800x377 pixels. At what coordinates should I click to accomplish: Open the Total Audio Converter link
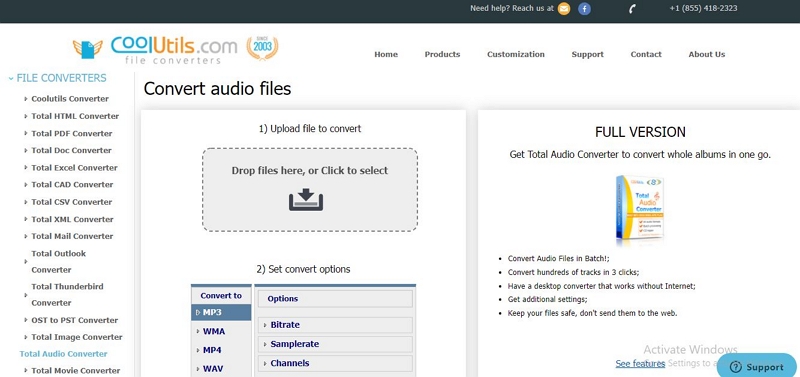(63, 354)
